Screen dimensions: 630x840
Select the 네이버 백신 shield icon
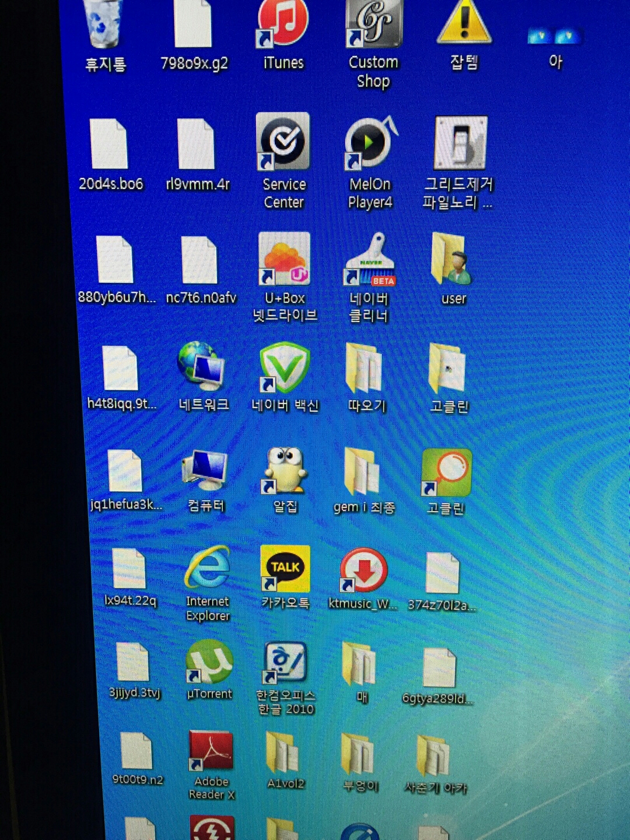284,369
